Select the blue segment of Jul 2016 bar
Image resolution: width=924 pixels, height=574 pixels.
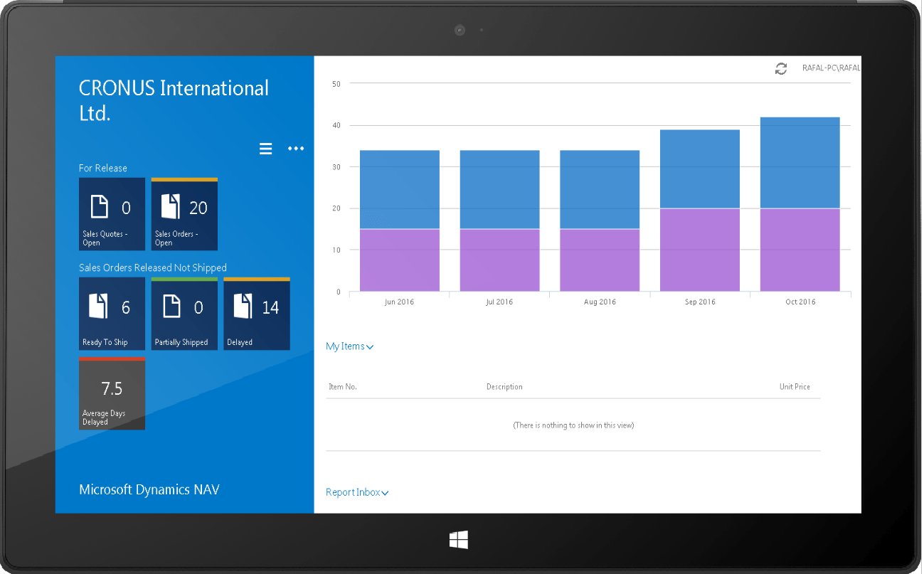[x=500, y=190]
